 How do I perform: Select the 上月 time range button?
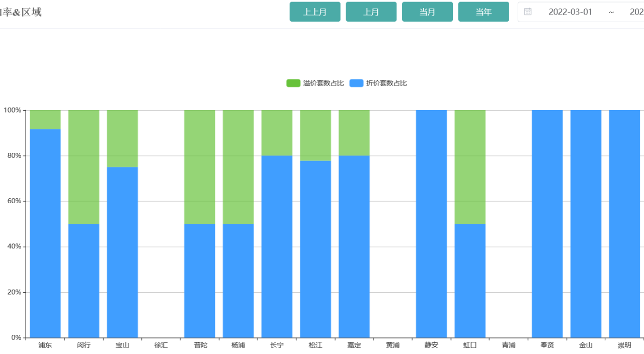(371, 12)
